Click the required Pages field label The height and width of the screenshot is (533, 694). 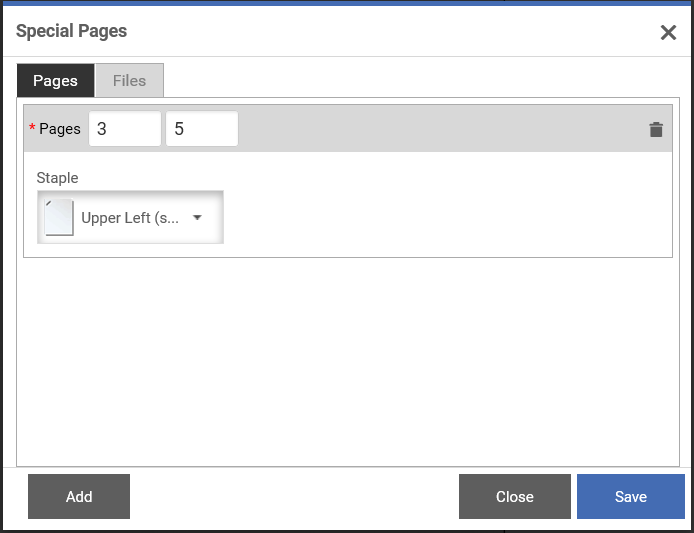click(x=60, y=129)
